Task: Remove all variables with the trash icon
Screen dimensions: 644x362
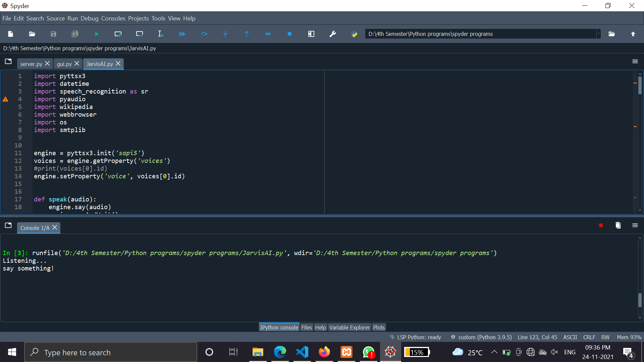Action: point(618,226)
